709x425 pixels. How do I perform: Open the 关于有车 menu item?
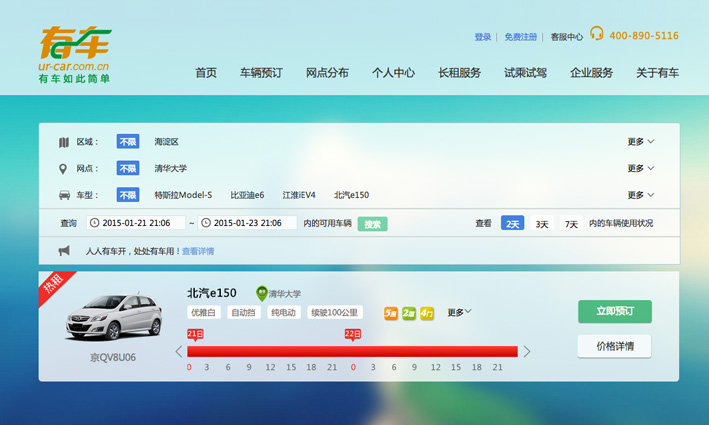657,73
